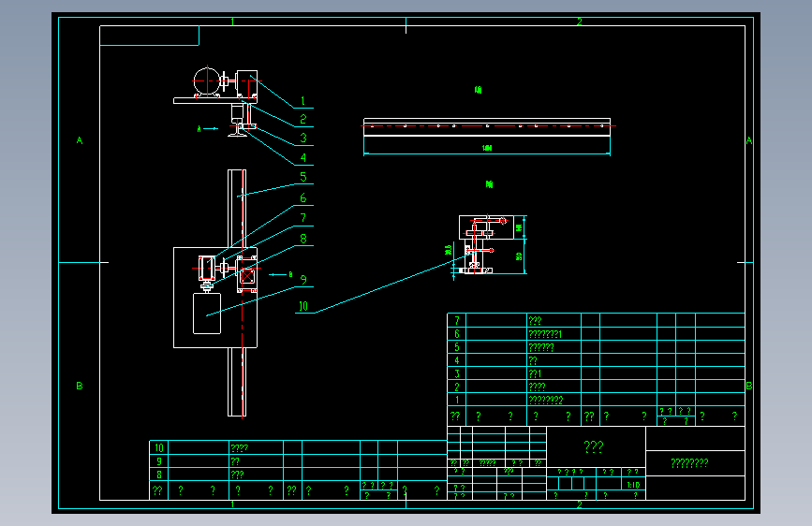Screen dimensions: 812x526
Task: Click item number 10 in lower-left parts table
Action: (x=159, y=447)
